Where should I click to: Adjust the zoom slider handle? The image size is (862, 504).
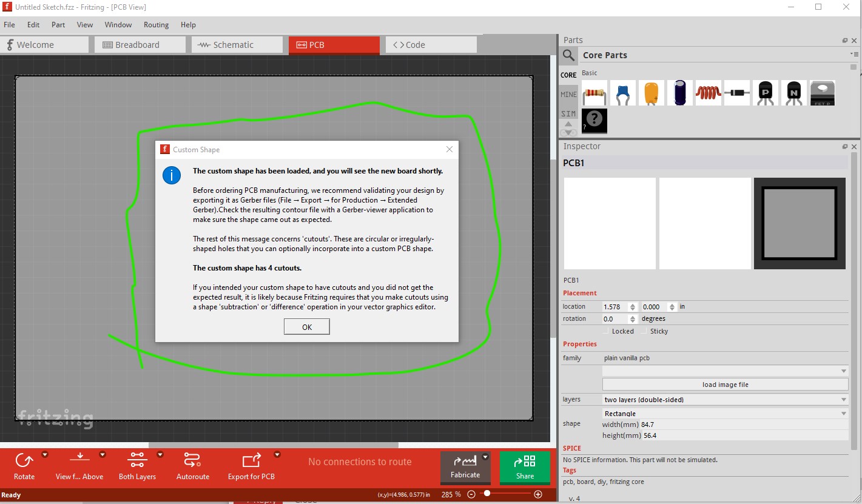(487, 494)
